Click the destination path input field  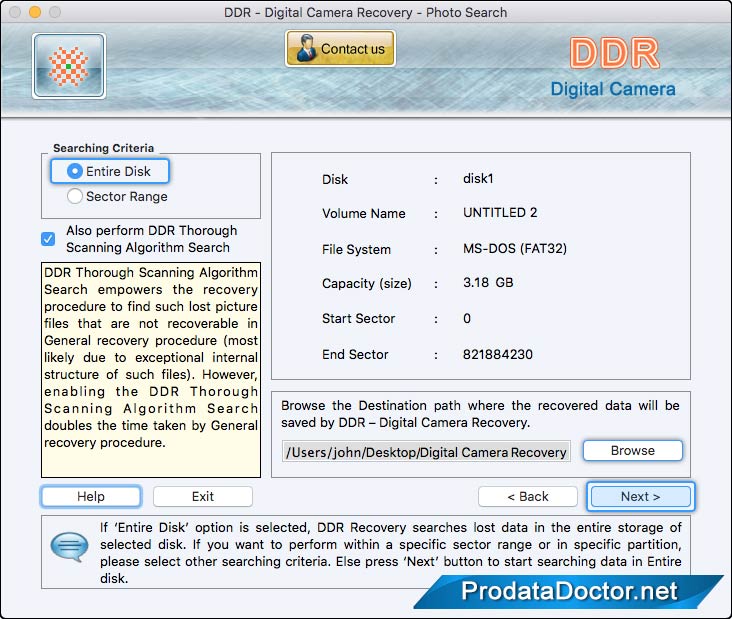pos(426,451)
